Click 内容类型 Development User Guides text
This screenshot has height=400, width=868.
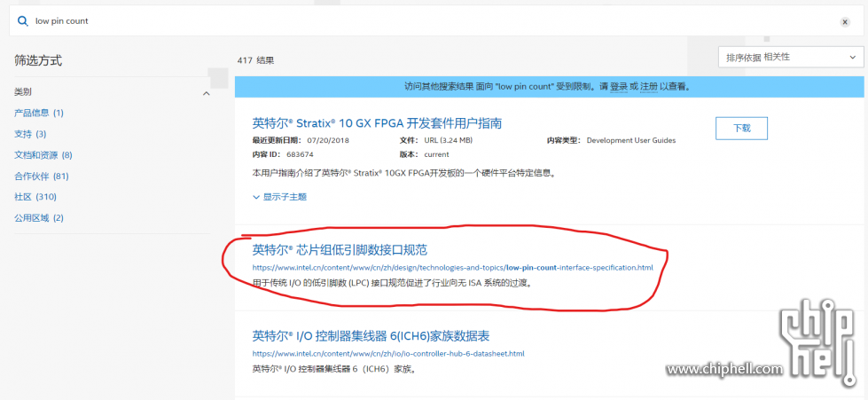[612, 140]
